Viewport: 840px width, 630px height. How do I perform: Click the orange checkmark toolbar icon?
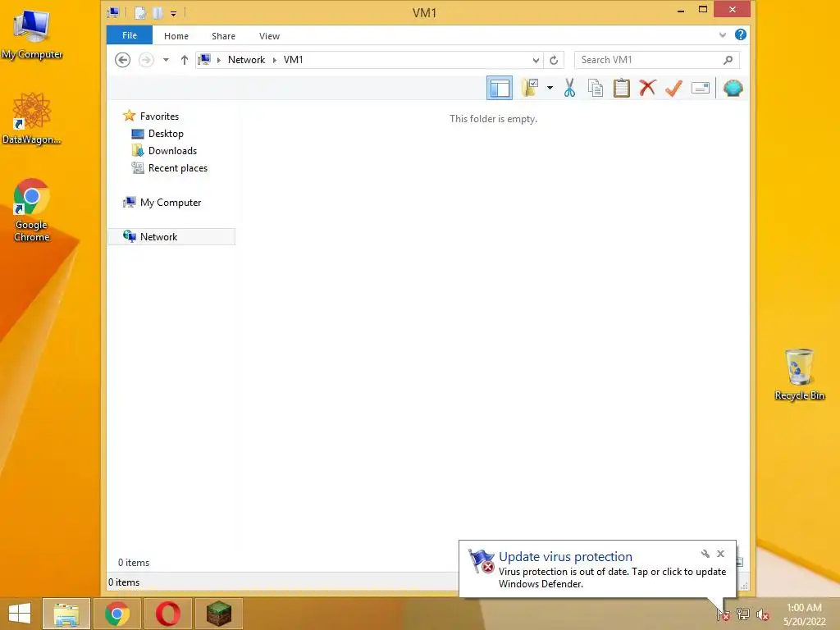(x=673, y=88)
